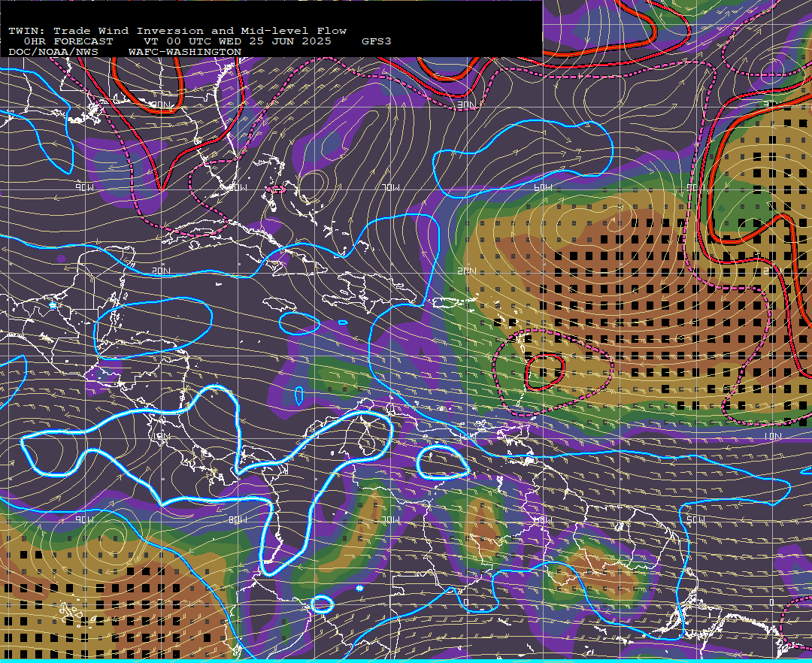Viewport: 812px width, 663px height.
Task: Click the 50W label over northern Brazil
Action: 695,519
